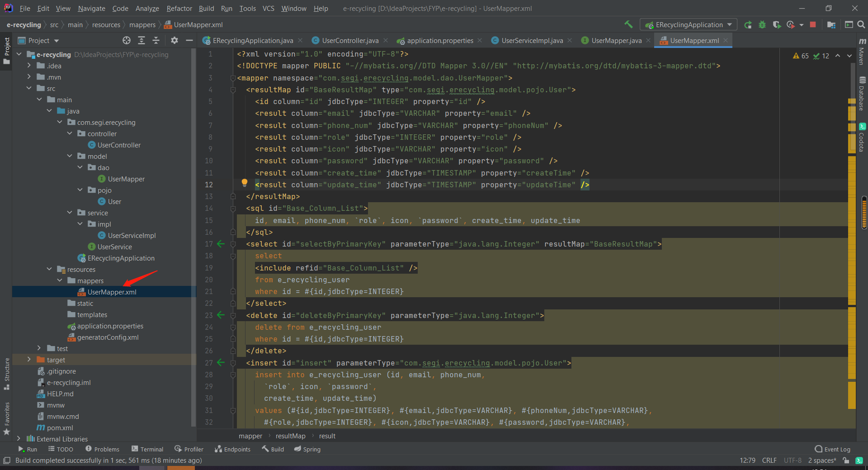Open the TODO tool window
Screen dimensions: 868x470
[61, 449]
